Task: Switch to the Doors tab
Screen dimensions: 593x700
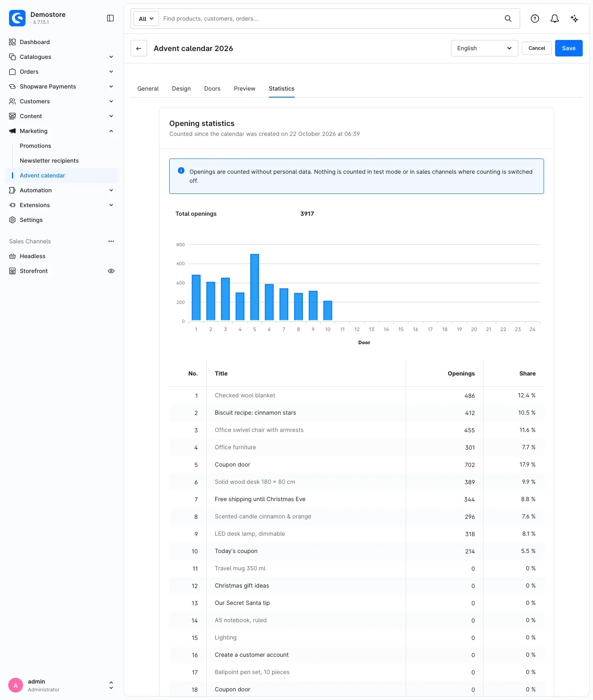Action: tap(212, 89)
